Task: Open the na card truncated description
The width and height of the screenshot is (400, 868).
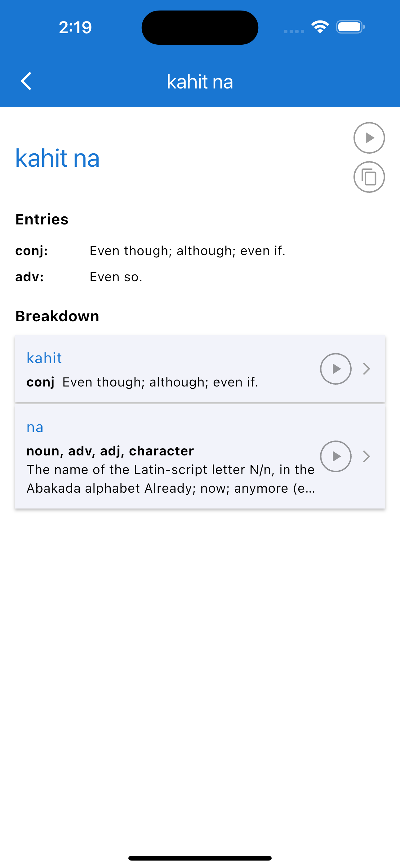Action: [171, 479]
